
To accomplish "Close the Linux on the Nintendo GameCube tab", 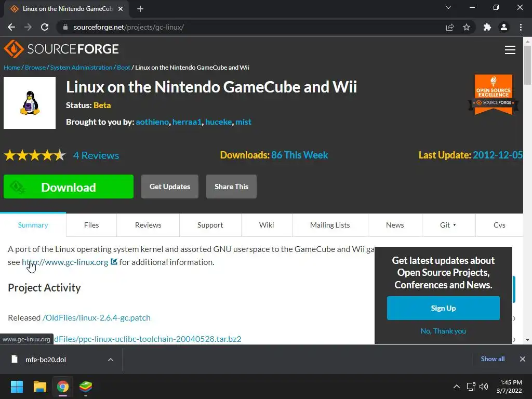I will (x=121, y=9).
